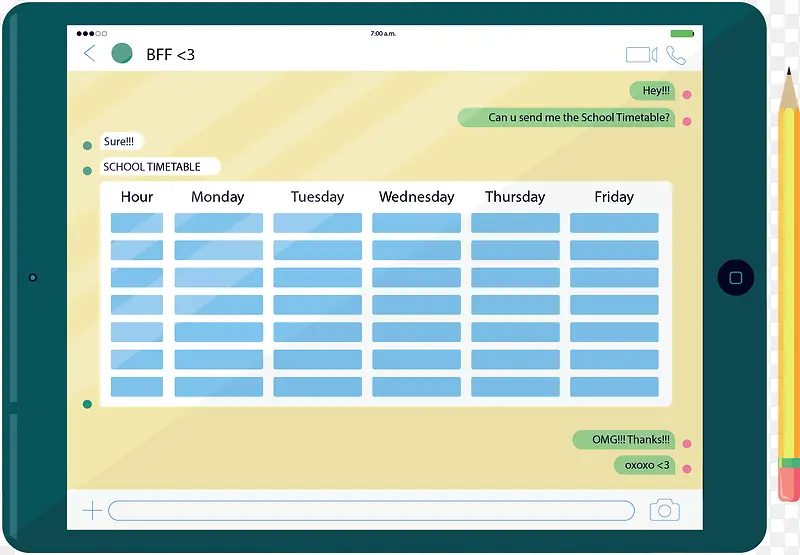
Task: Select the 'oxoxo <3' message bubble
Action: pos(644,465)
